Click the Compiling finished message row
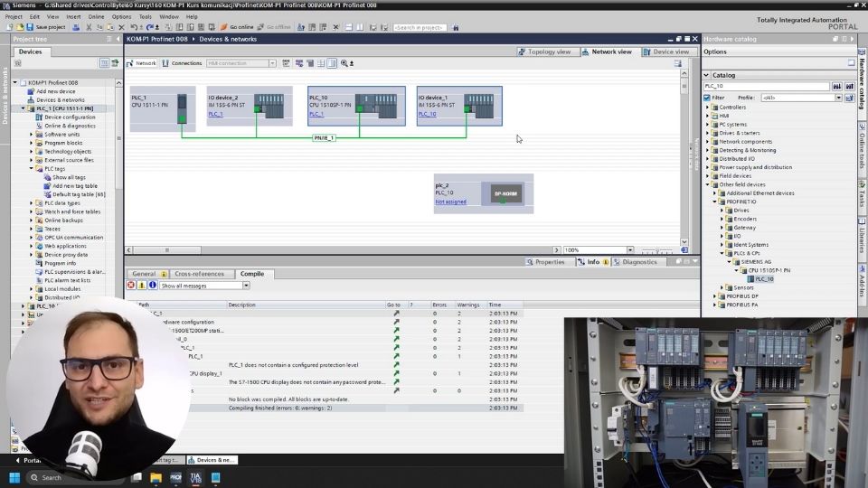 [x=325, y=408]
